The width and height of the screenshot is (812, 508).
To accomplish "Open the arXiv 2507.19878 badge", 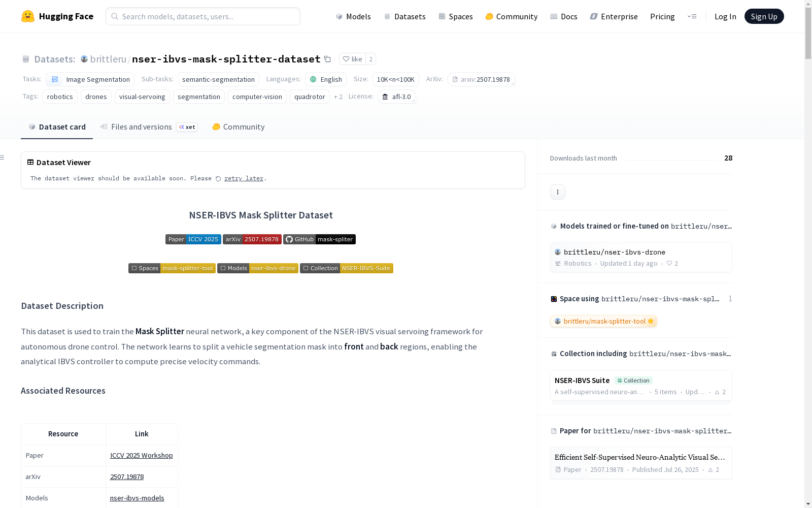I will [252, 239].
